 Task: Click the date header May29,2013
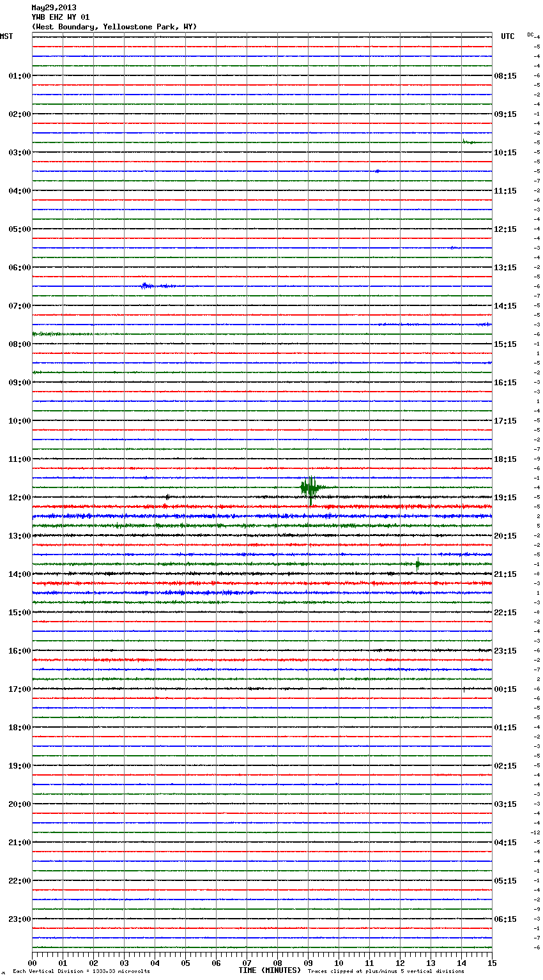54,8
